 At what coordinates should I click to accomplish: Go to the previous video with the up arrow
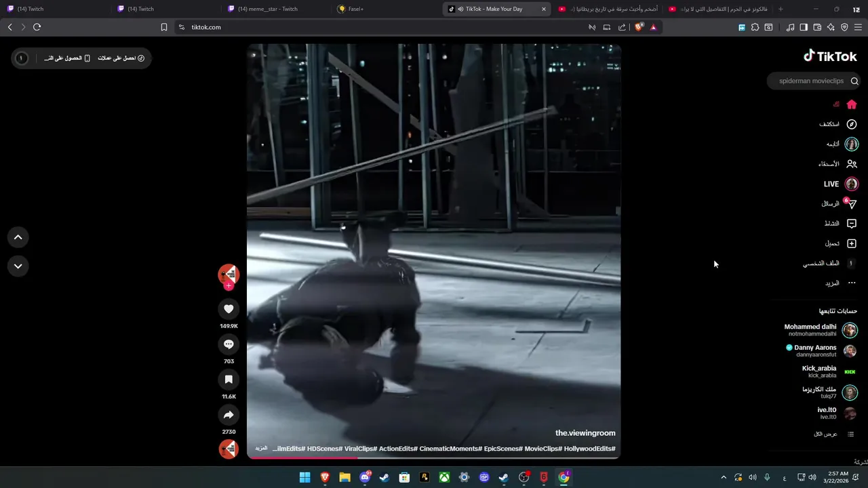[x=18, y=237]
